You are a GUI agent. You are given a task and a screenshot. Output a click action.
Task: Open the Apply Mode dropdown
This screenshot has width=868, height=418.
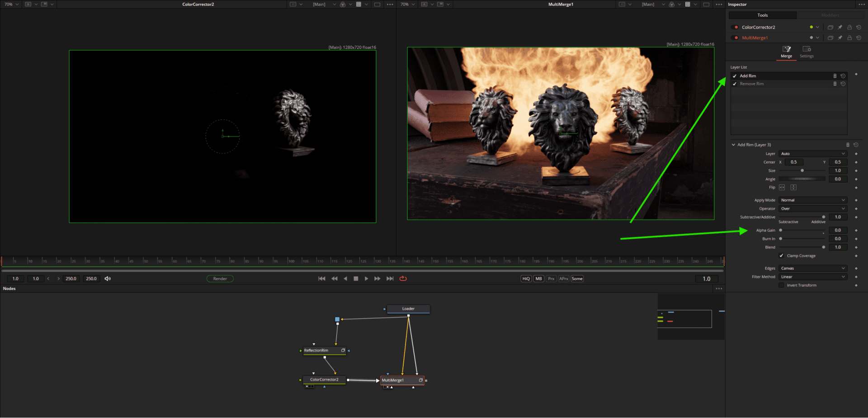coord(812,200)
